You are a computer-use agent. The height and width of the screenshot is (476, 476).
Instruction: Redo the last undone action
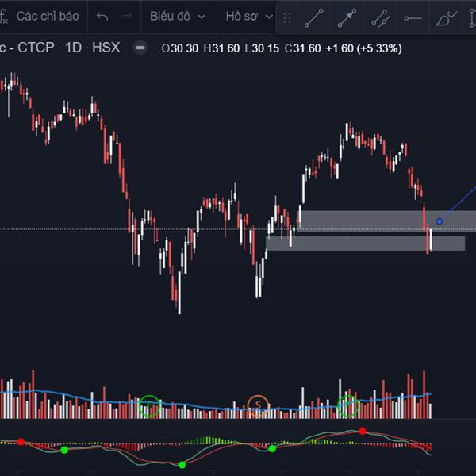(126, 17)
